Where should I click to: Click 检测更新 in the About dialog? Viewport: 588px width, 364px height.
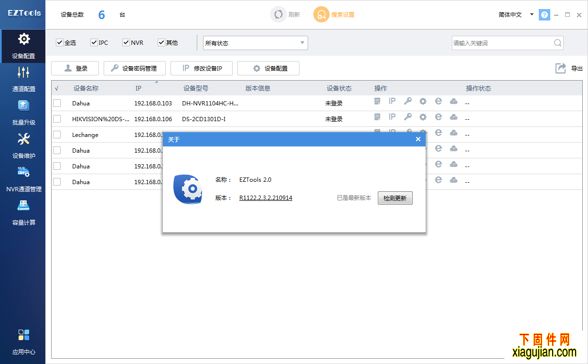tap(395, 198)
